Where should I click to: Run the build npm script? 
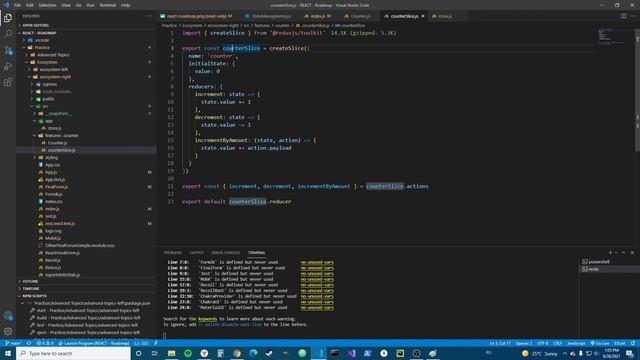click(88, 318)
